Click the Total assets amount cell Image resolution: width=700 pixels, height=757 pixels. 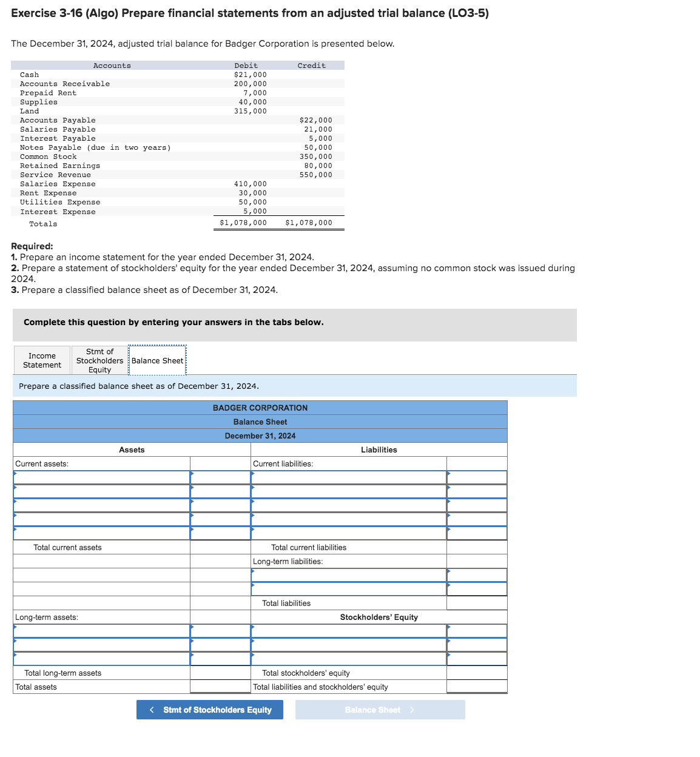pyautogui.click(x=220, y=687)
